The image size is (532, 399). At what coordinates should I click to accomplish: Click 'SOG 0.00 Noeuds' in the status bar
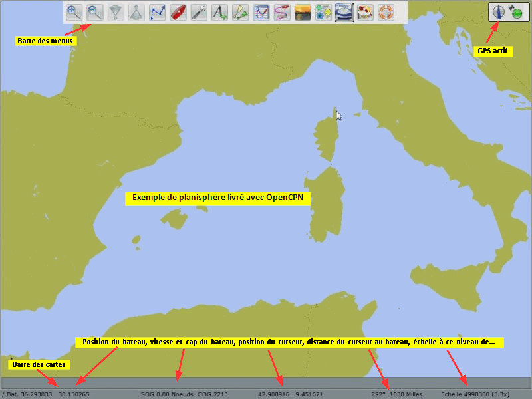coord(167,394)
